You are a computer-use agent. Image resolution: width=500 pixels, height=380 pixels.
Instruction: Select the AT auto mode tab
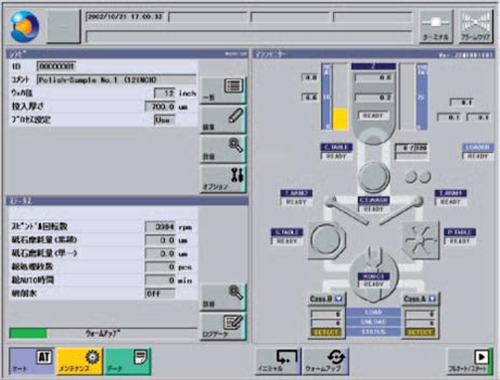coord(32,361)
